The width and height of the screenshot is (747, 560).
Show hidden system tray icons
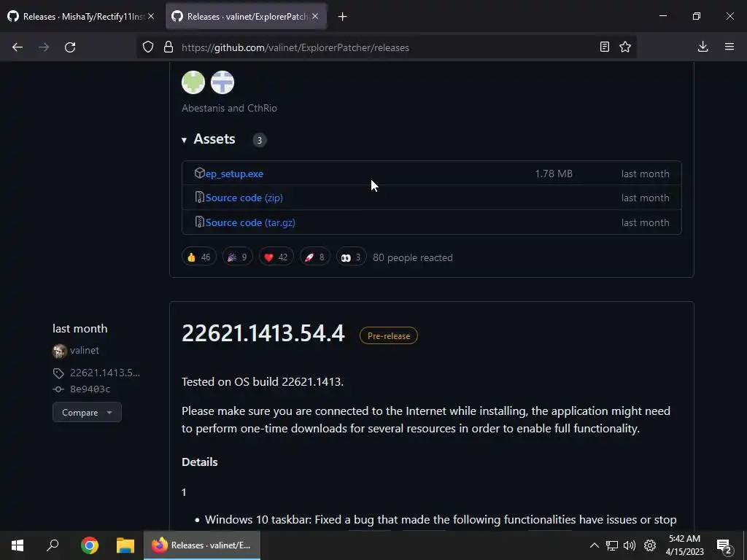pos(594,545)
